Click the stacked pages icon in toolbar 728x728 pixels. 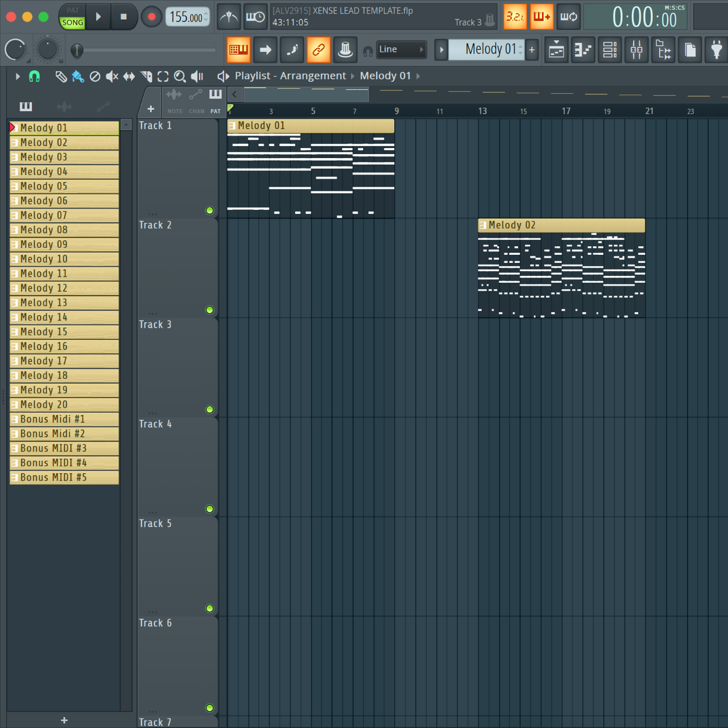(690, 50)
